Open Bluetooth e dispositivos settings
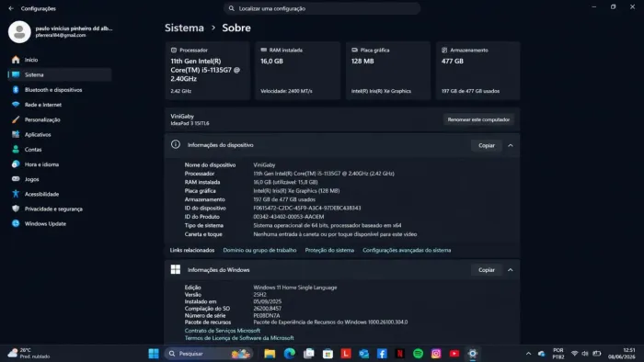Screen dimensions: 644x362 (x=60, y=90)
